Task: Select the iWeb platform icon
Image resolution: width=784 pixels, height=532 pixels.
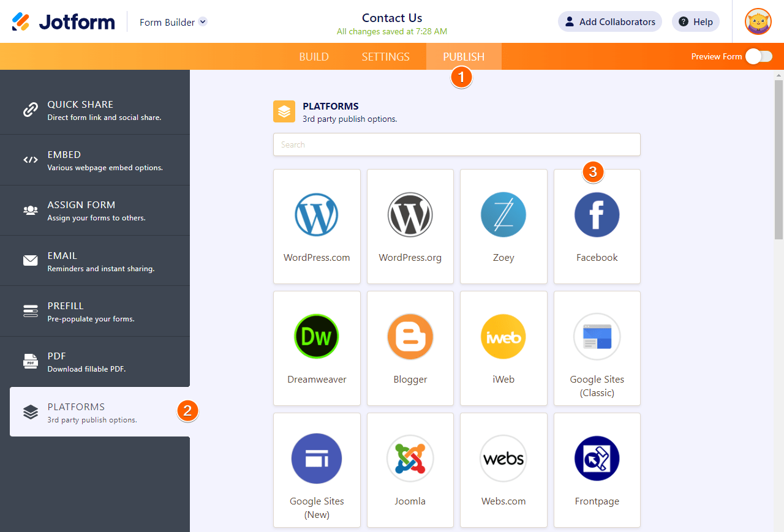Action: click(503, 336)
